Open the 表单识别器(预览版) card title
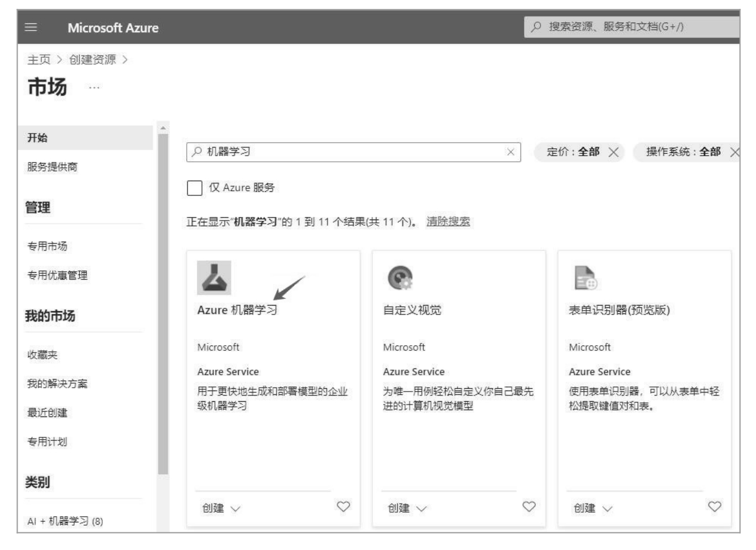756x550 pixels. 619,310
